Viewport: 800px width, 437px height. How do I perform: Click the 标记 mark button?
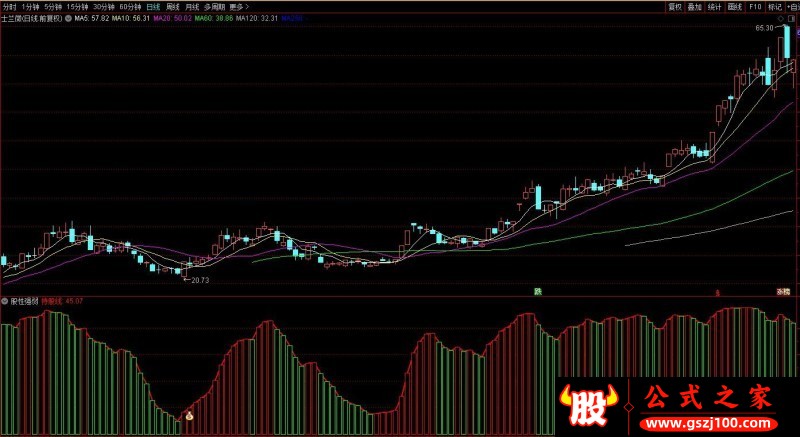(775, 7)
